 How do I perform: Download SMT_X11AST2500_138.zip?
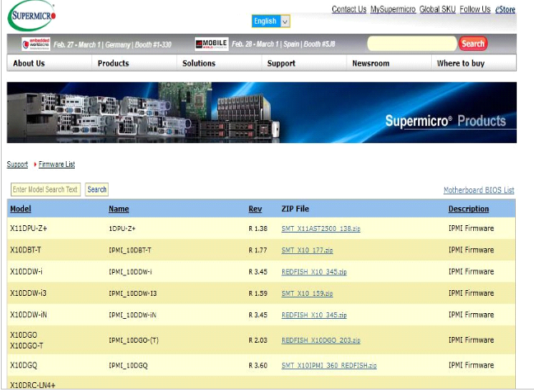(x=321, y=228)
